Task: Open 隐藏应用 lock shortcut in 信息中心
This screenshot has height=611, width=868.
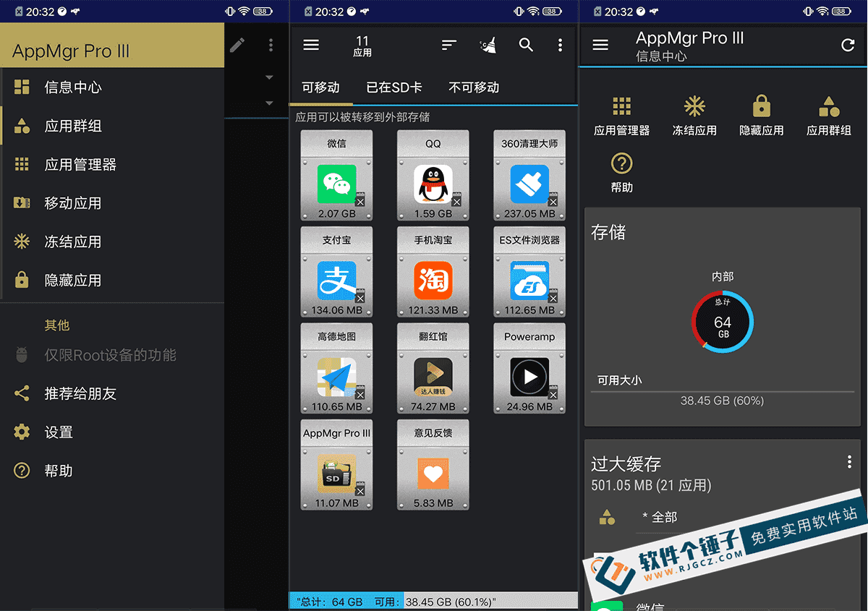Action: pos(762,116)
